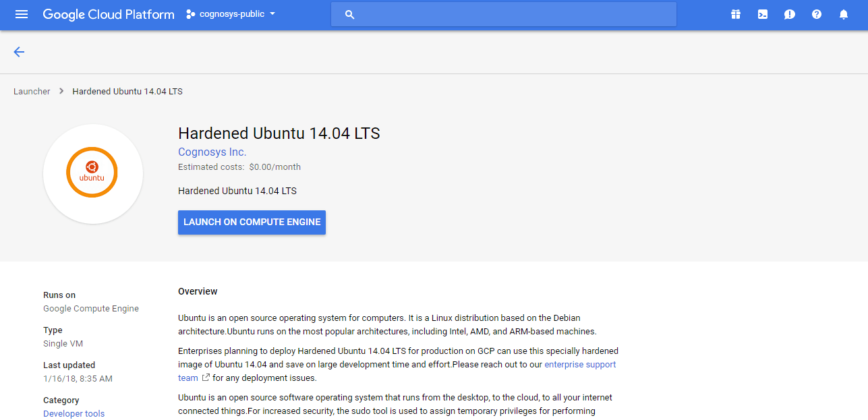Follow the enterprise support team link
868x420 pixels.
(579, 365)
